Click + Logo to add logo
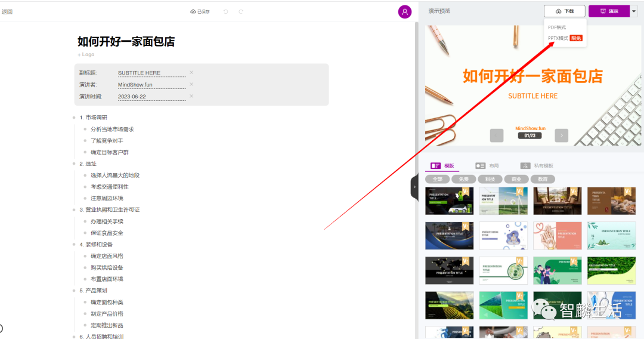 tap(86, 54)
